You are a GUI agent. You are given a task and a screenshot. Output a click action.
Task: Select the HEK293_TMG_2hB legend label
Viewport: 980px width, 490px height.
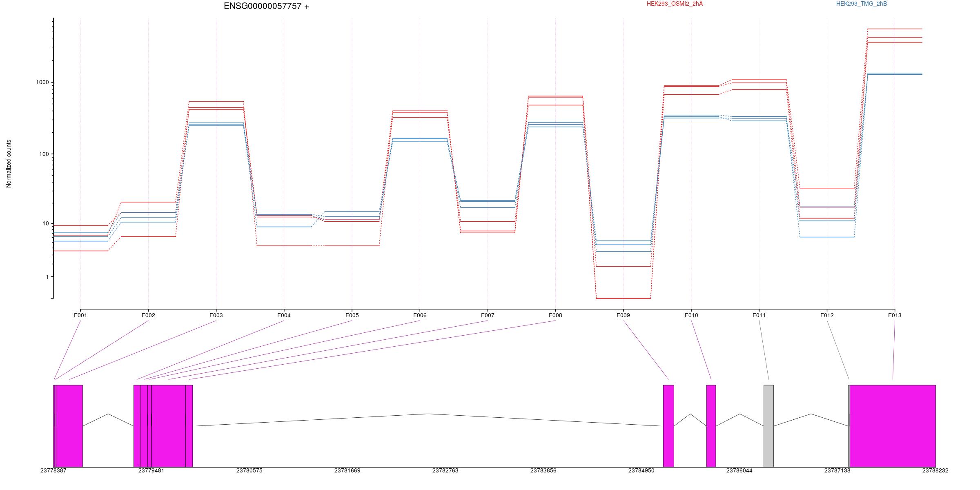[862, 4]
